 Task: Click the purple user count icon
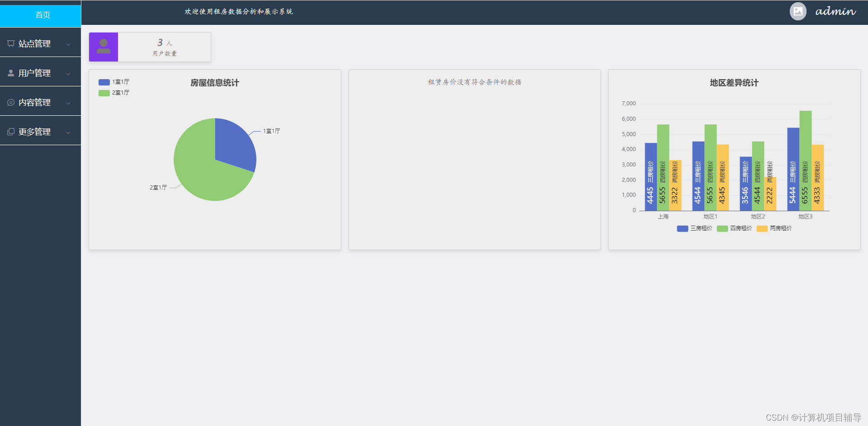click(104, 47)
